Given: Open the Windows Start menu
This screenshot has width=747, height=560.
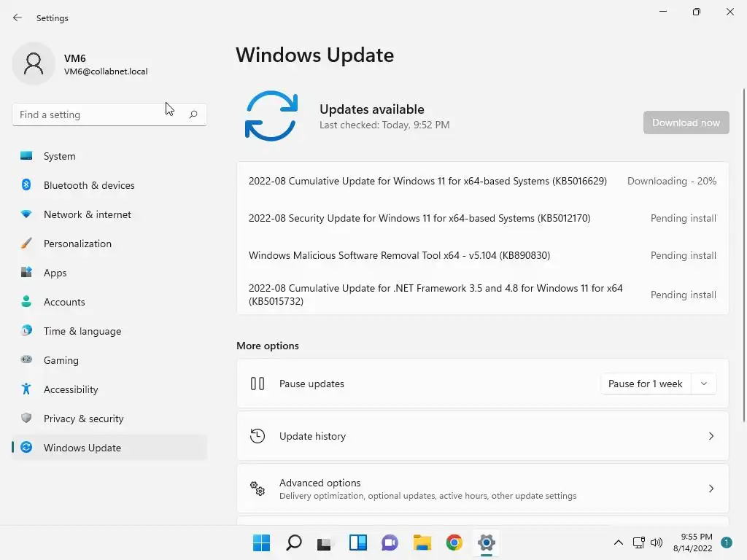Looking at the screenshot, I should 261,542.
